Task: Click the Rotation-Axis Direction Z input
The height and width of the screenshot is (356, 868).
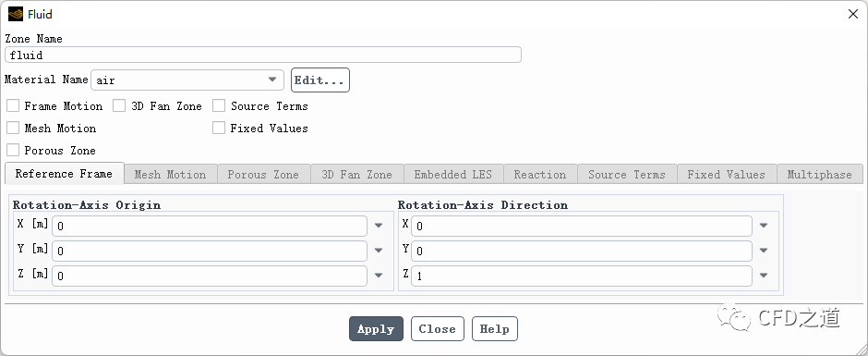Action: point(581,276)
